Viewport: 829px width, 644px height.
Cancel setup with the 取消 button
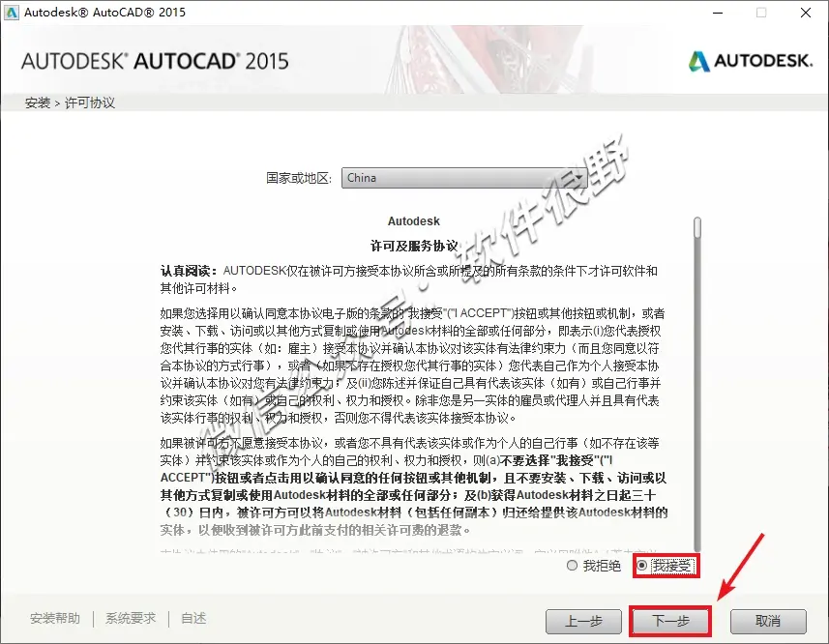click(x=768, y=622)
